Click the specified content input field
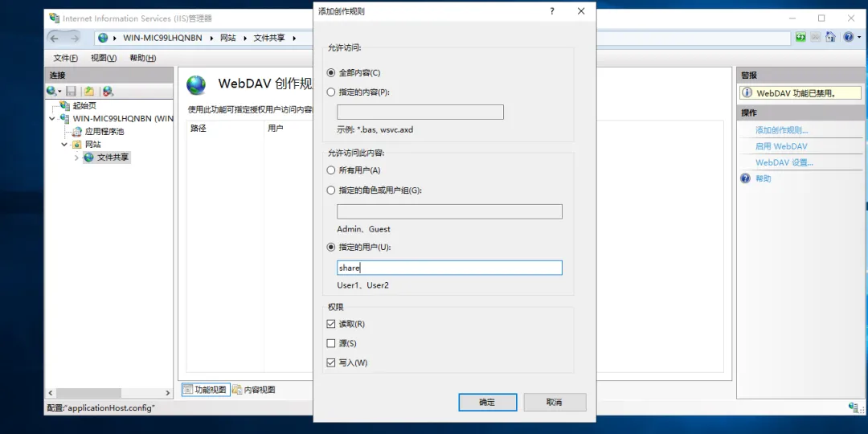Screen dimensions: 868x434 coord(420,113)
